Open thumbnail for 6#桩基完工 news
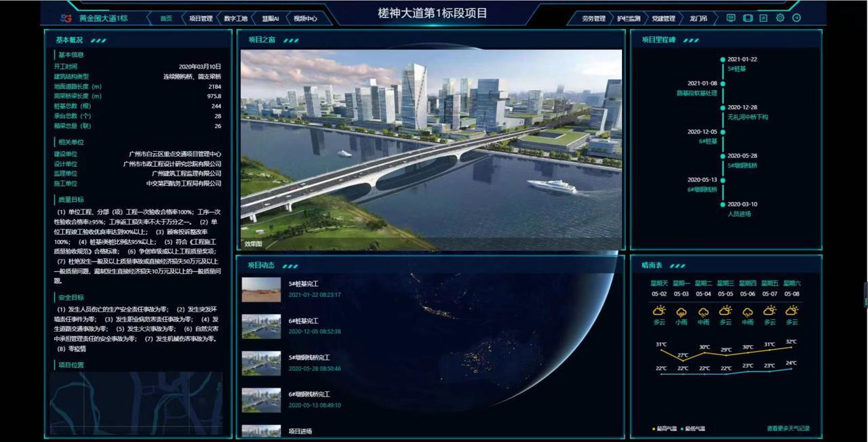868x442 pixels. 261,326
